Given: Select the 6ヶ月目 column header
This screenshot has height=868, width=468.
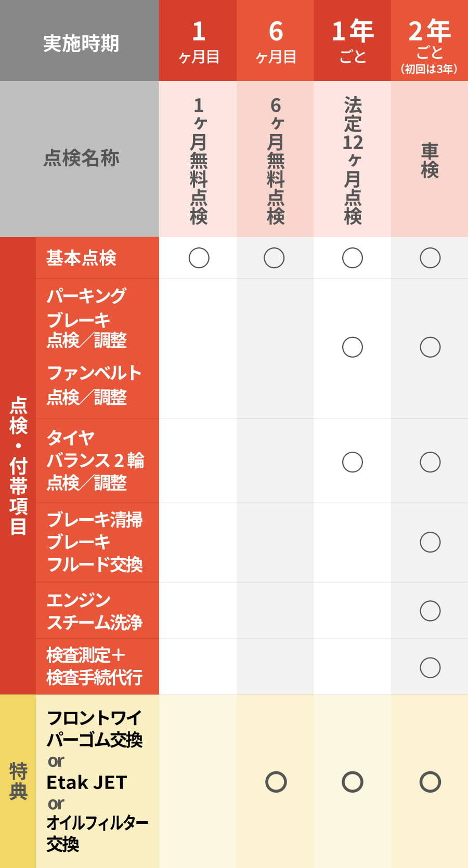Looking at the screenshot, I should (276, 41).
